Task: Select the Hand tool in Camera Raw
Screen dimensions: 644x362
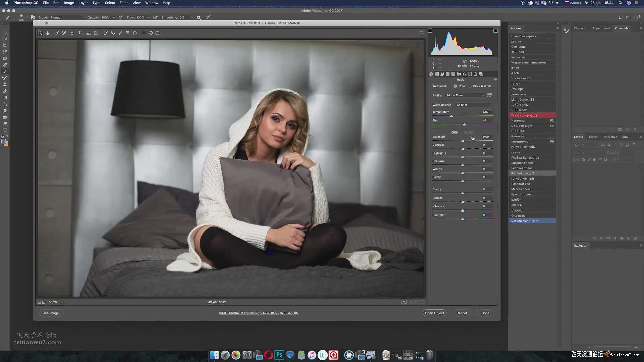Action: (47, 33)
